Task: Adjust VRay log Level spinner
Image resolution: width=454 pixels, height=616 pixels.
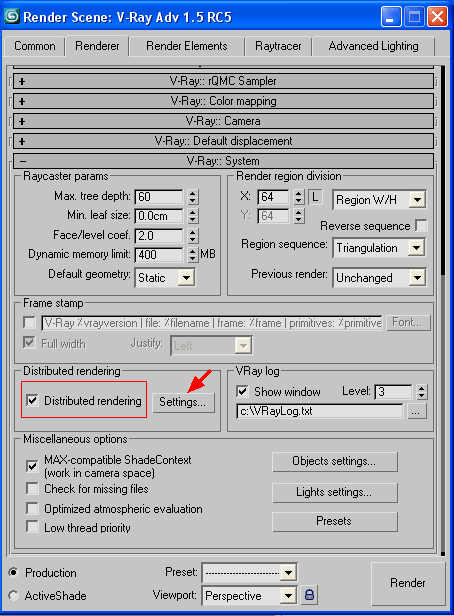Action: tap(421, 391)
